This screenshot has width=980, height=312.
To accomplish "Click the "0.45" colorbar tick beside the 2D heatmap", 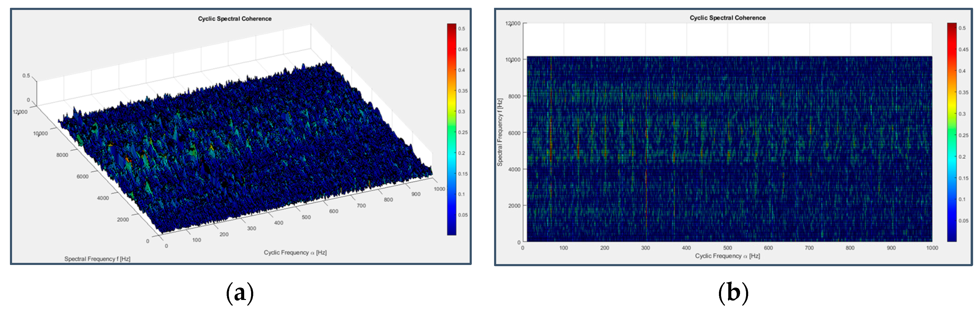I will [964, 49].
